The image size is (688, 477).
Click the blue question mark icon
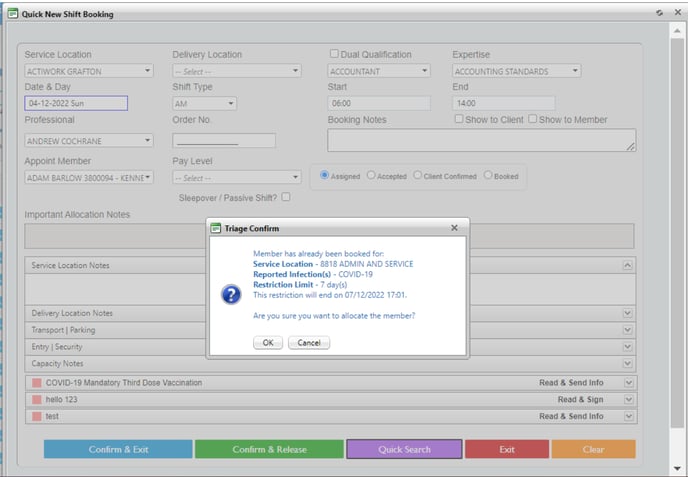pyautogui.click(x=230, y=295)
